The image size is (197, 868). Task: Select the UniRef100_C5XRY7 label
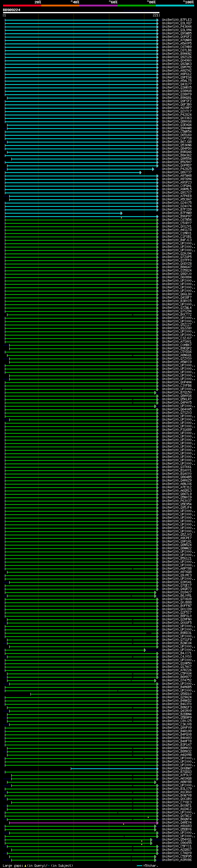(x=177, y=223)
